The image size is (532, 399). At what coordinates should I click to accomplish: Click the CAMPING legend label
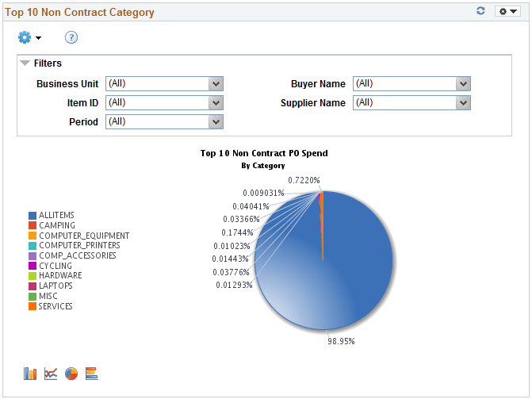57,225
